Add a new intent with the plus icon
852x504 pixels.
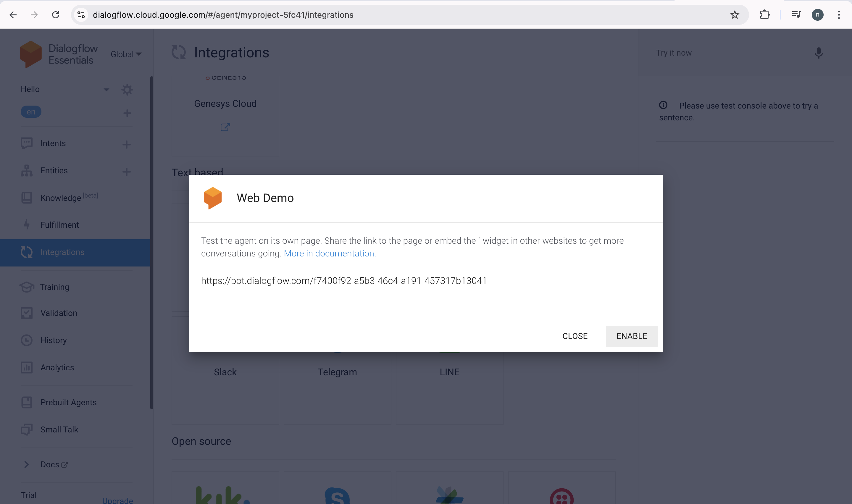(127, 144)
